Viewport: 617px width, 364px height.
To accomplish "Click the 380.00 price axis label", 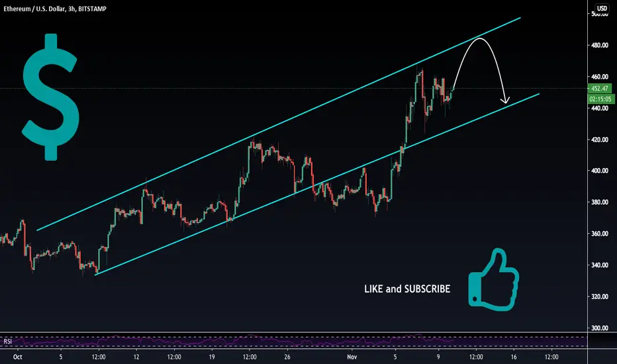I will point(600,203).
